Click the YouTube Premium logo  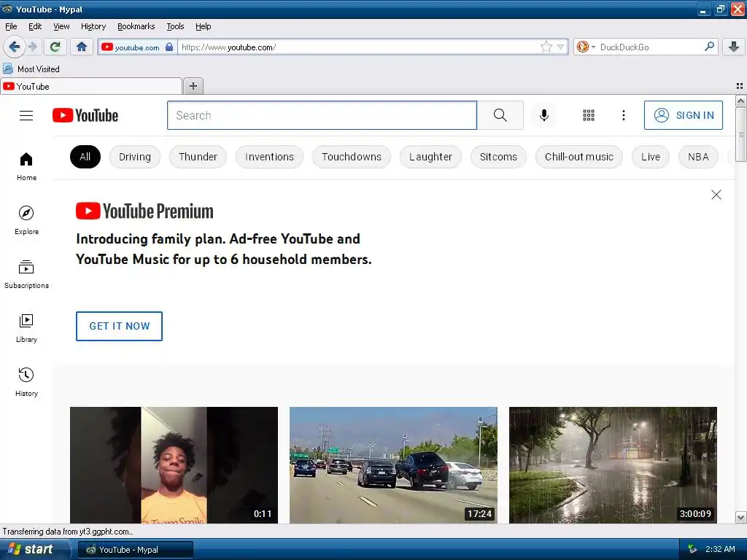tap(145, 211)
